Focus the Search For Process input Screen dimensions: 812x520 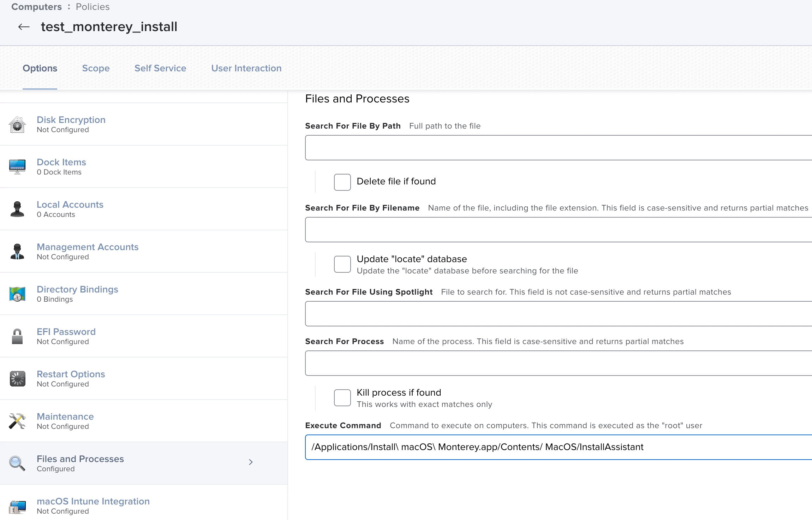[x=559, y=363]
